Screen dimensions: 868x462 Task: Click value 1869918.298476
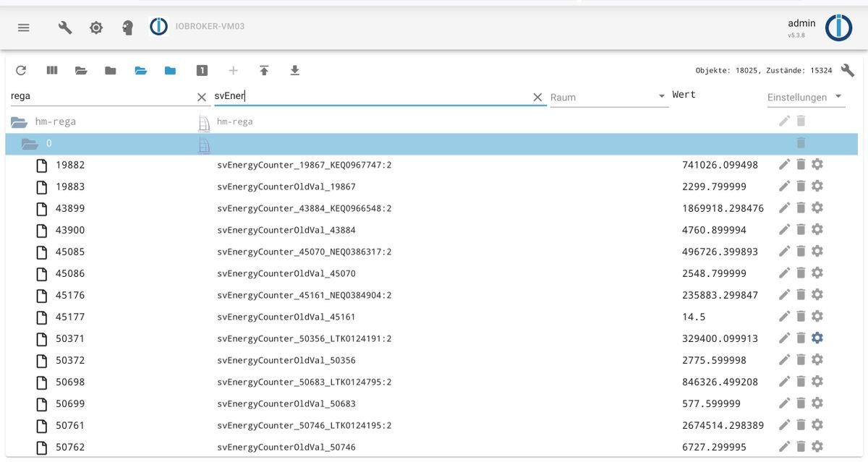pos(723,208)
